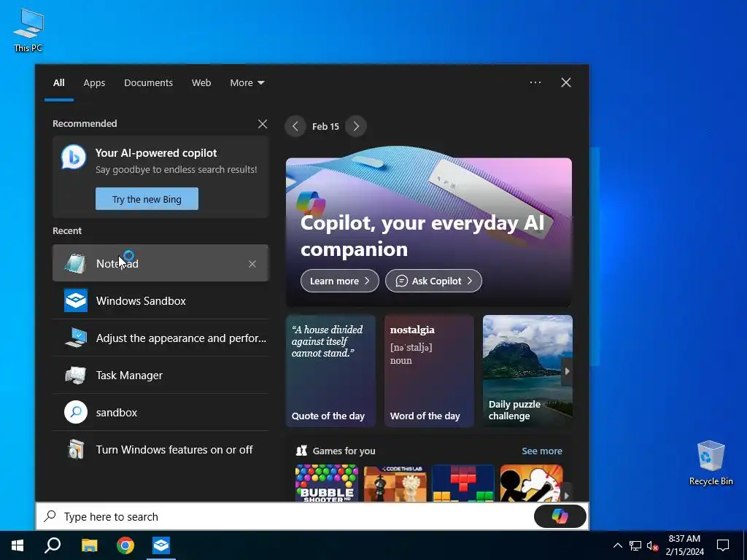
Task: Open Adjust the appearance and performance entry
Action: coord(160,338)
